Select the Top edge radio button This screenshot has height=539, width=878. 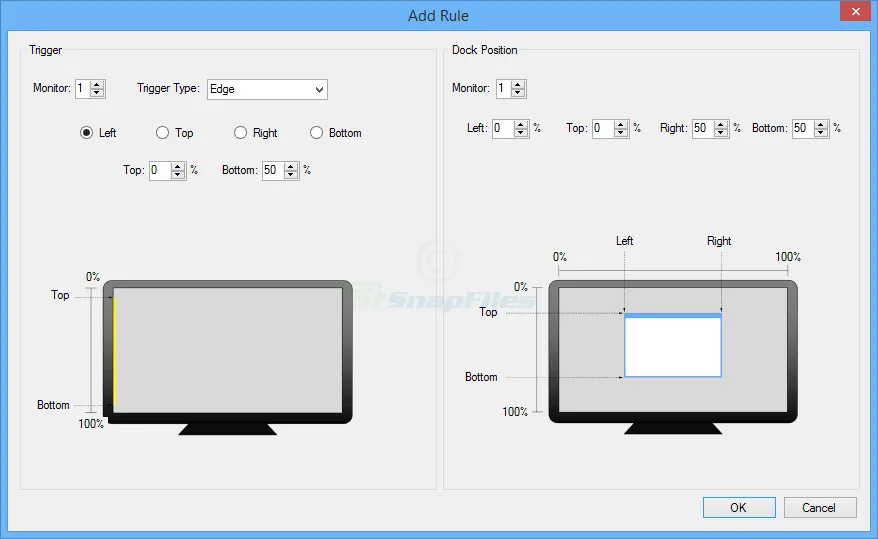coord(162,133)
